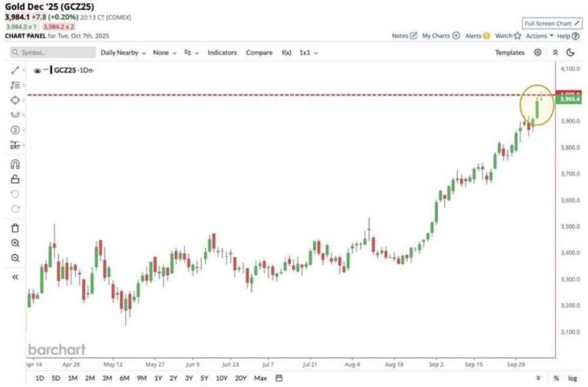The image size is (588, 387).
Task: Open the Full Screen Chart
Action: (552, 24)
